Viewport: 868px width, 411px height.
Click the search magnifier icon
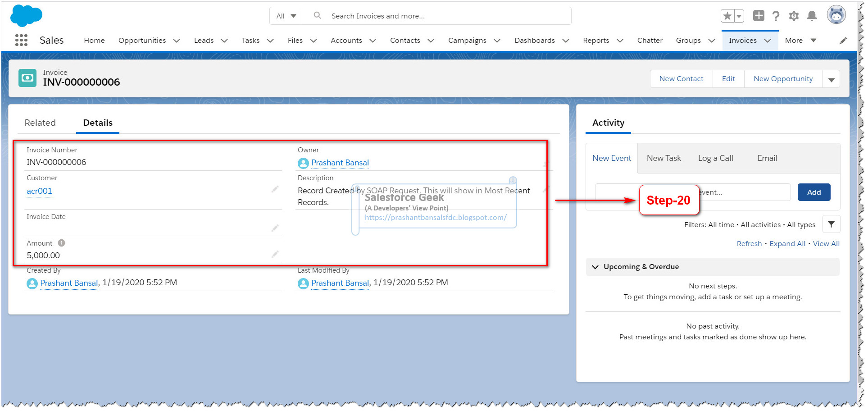click(x=317, y=16)
